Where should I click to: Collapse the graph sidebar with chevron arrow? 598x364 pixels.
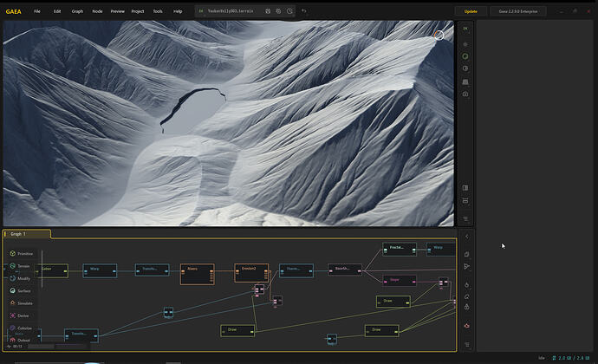467,237
